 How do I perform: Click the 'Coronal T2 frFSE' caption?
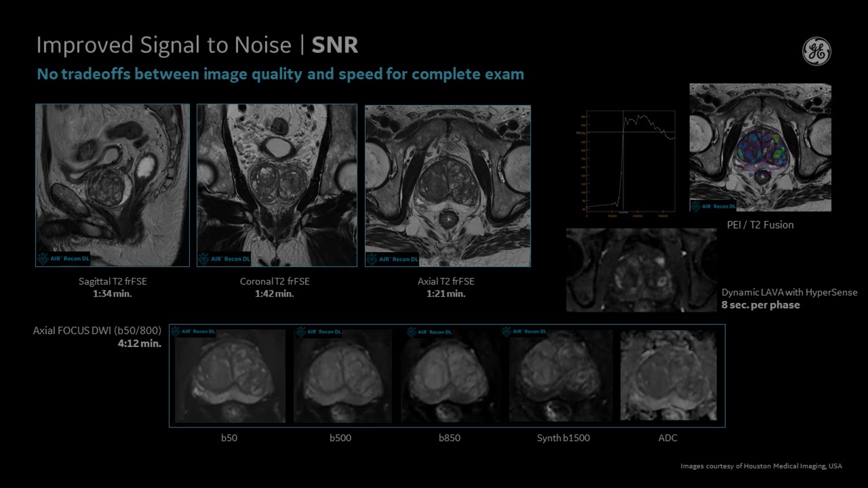[275, 281]
